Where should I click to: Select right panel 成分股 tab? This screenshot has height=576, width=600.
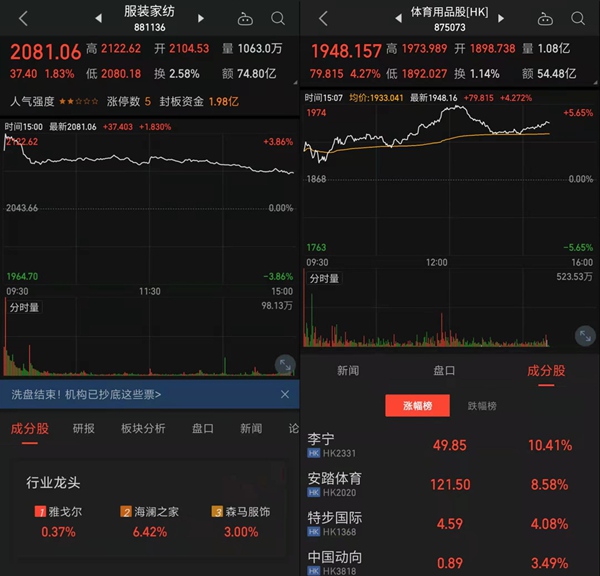(546, 370)
